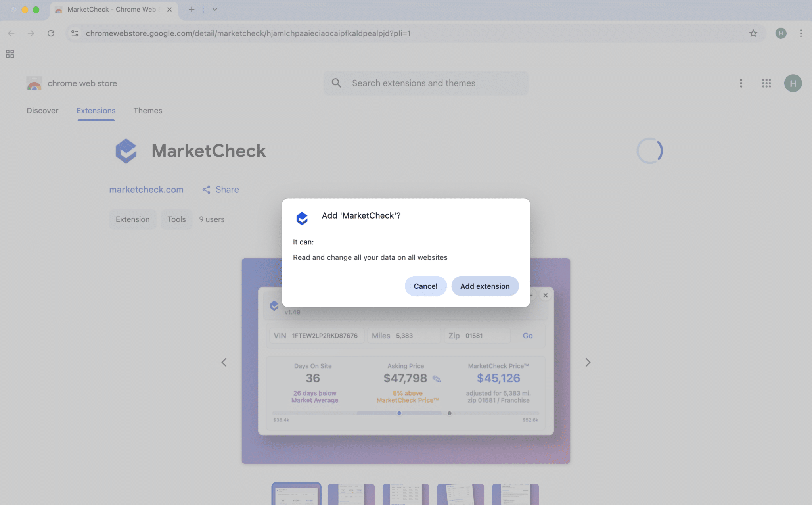Share the MarketCheck extension
Screen dimensions: 812x505
tap(220, 190)
